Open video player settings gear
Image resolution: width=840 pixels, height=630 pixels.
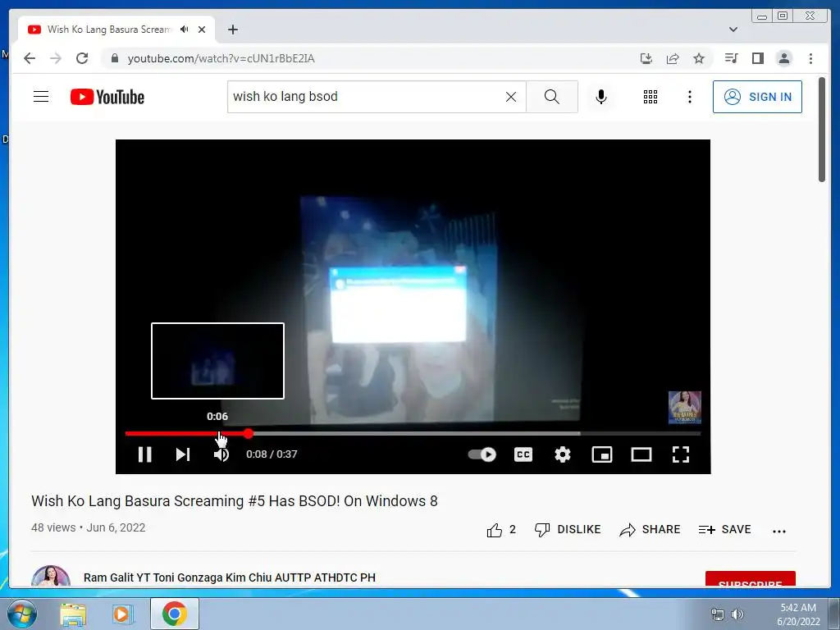click(563, 454)
